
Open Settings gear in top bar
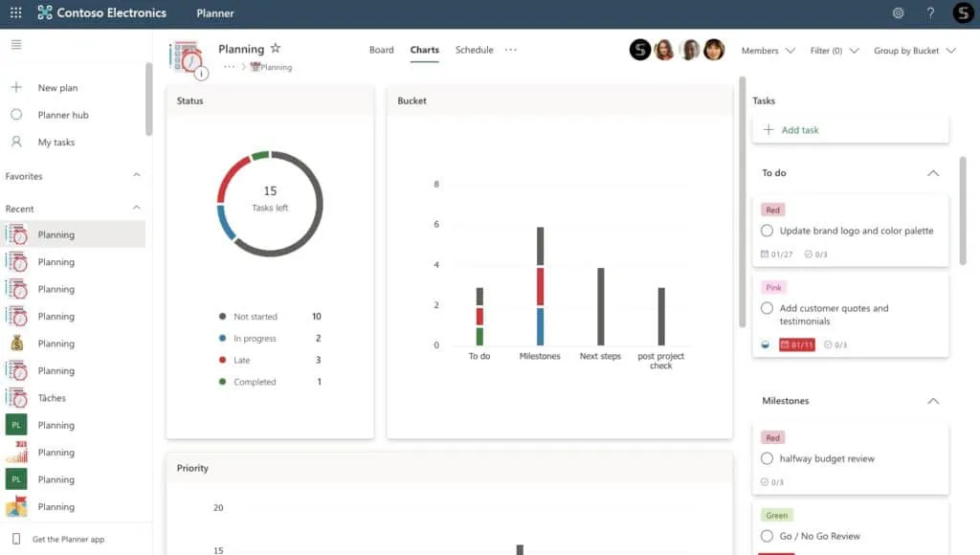pyautogui.click(x=898, y=12)
